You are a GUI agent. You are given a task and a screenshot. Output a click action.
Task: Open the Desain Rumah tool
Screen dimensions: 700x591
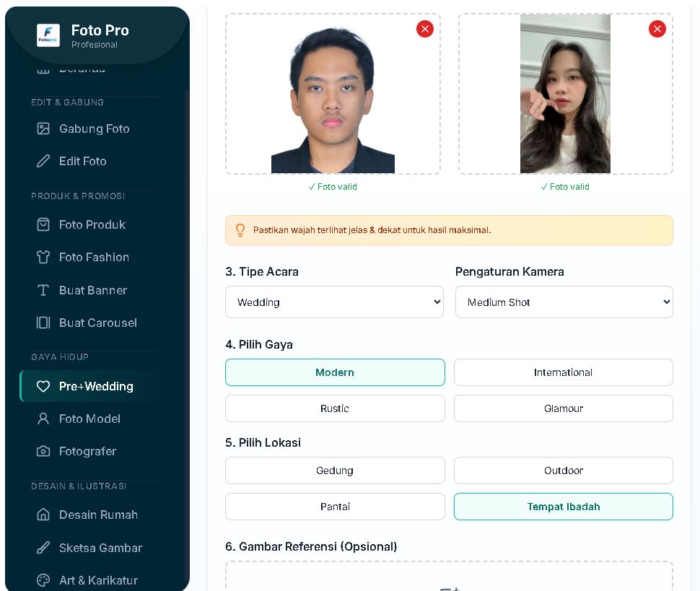point(92,515)
